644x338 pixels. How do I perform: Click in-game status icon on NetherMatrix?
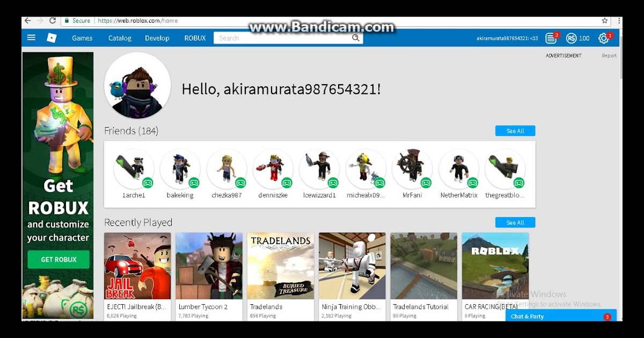point(472,182)
